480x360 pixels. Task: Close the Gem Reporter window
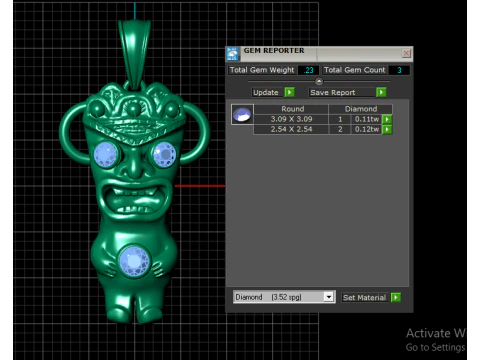coord(406,53)
